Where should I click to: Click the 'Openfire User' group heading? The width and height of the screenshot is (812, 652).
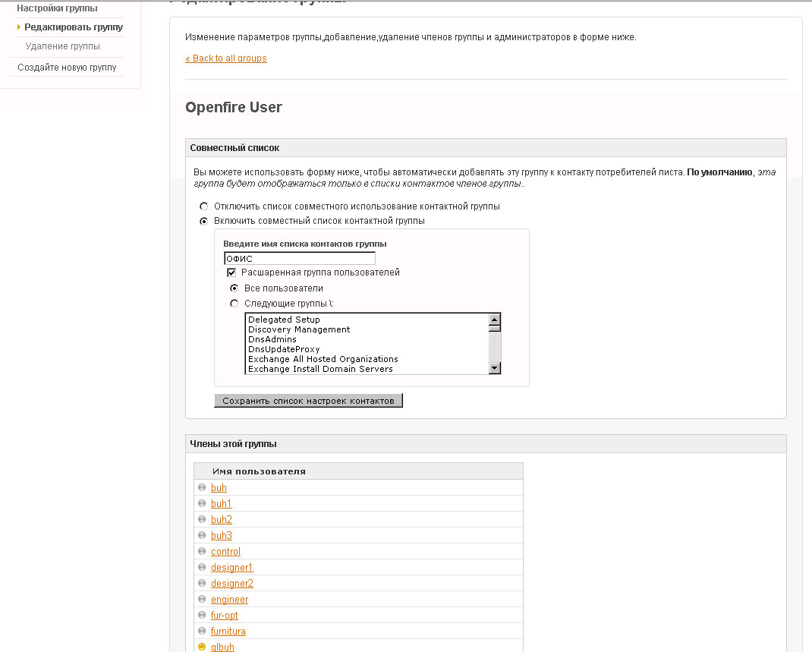[x=234, y=107]
